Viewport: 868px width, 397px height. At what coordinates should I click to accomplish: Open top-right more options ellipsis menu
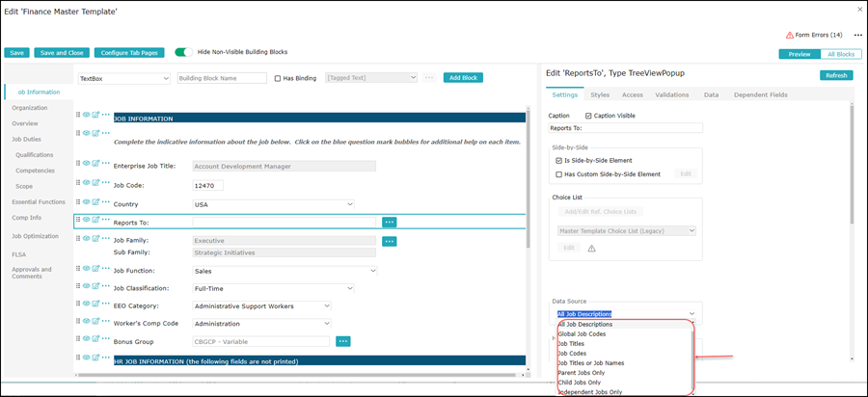858,35
